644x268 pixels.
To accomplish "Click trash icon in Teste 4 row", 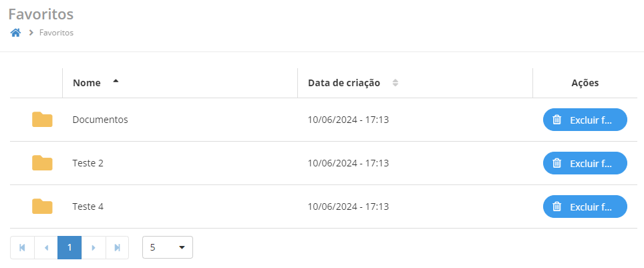I will click(556, 207).
